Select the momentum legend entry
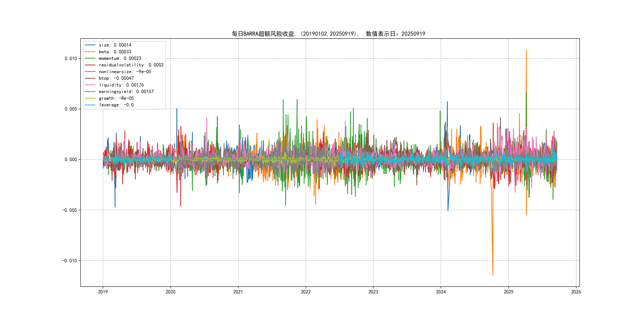The width and height of the screenshot is (644, 322). tap(120, 58)
